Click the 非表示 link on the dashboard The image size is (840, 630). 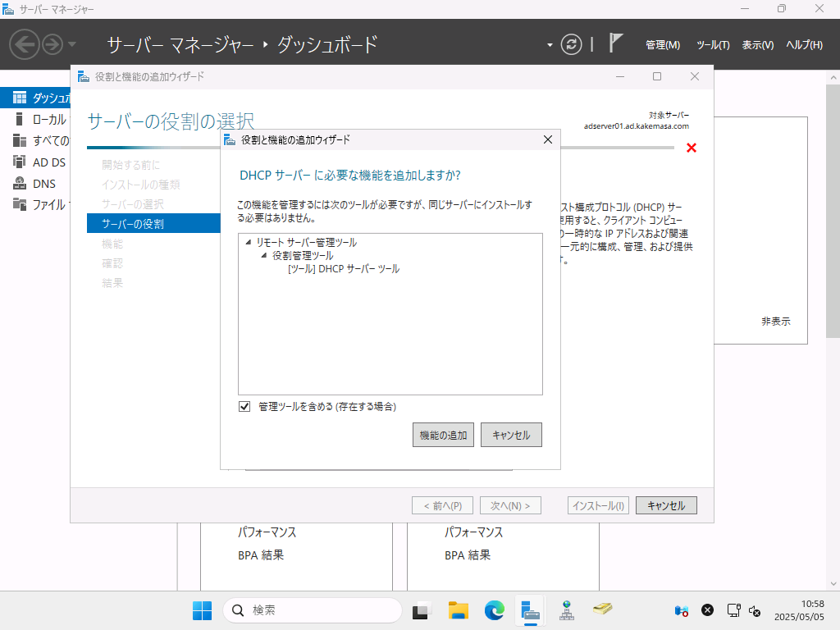tap(776, 322)
